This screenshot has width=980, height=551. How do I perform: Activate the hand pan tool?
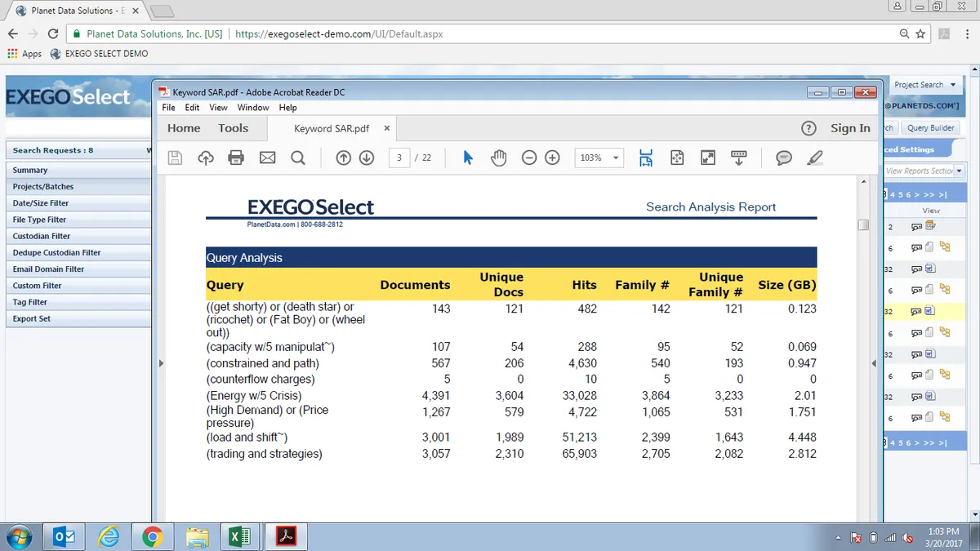498,158
